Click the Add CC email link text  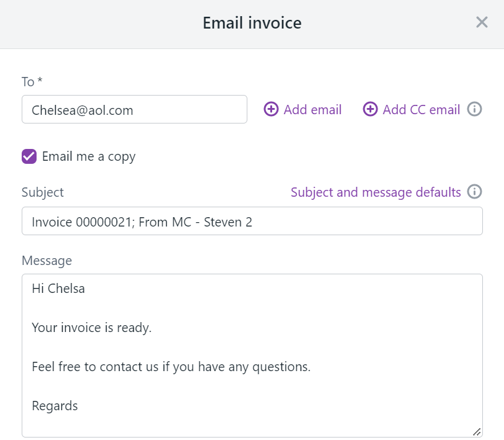coord(421,110)
